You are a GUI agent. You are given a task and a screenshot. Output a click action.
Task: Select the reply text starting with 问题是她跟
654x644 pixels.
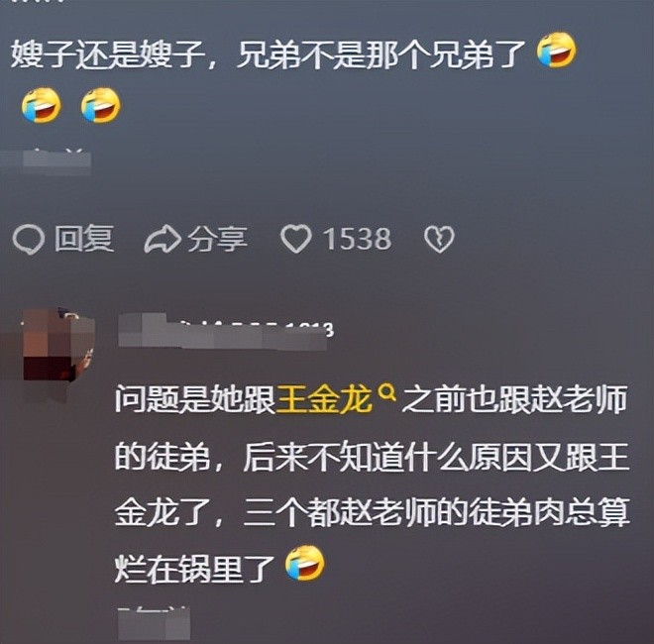pyautogui.click(x=372, y=483)
